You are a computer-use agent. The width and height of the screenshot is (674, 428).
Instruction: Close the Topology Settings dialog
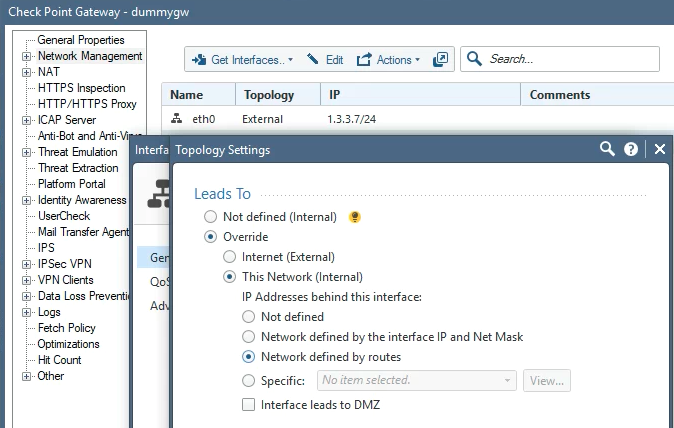click(659, 149)
